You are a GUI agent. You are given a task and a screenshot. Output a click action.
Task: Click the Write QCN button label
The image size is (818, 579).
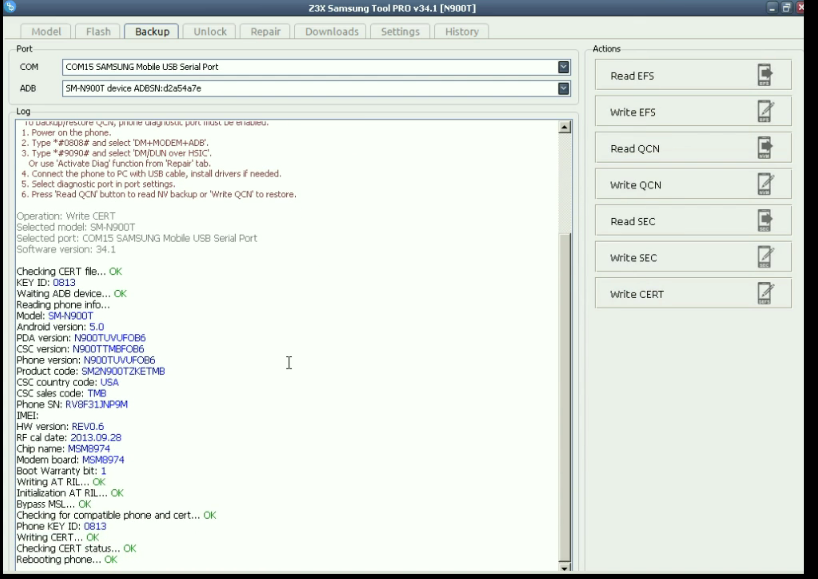(x=635, y=185)
